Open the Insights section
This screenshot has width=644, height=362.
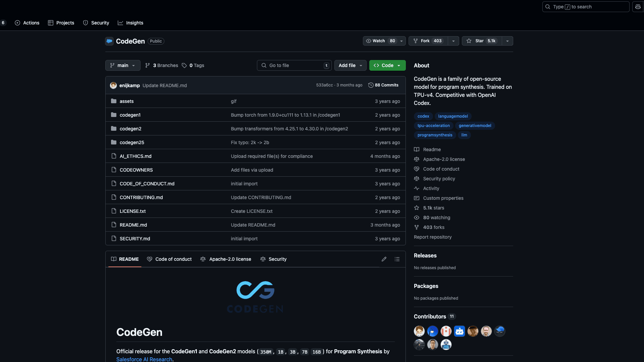[x=130, y=23]
